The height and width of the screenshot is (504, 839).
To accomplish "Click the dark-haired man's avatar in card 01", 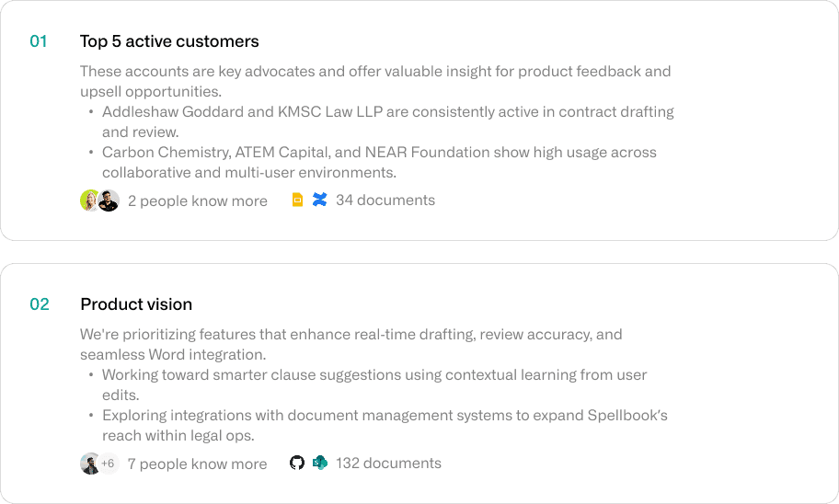I will (x=109, y=200).
